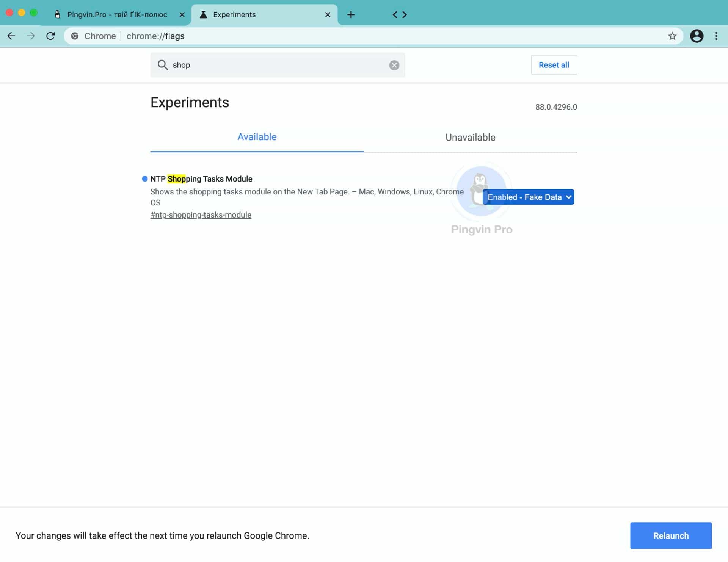This screenshot has width=728, height=562.
Task: Close the Pingvin.Pro browser tab
Action: (x=182, y=15)
